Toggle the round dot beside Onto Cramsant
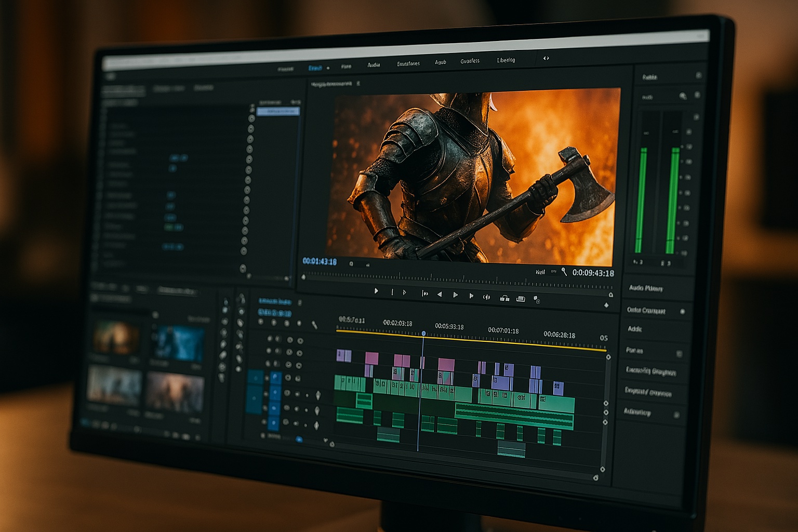Screen dimensions: 798x532 [x=682, y=312]
